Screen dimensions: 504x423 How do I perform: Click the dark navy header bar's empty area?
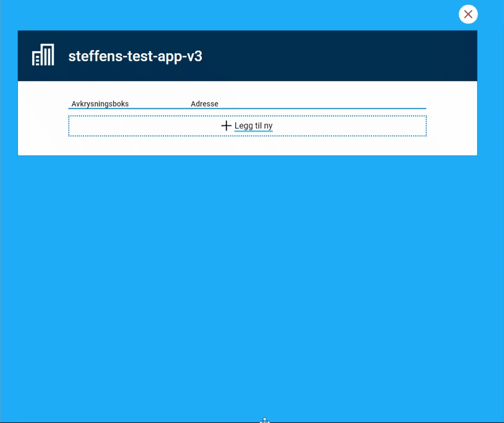tap(342, 56)
